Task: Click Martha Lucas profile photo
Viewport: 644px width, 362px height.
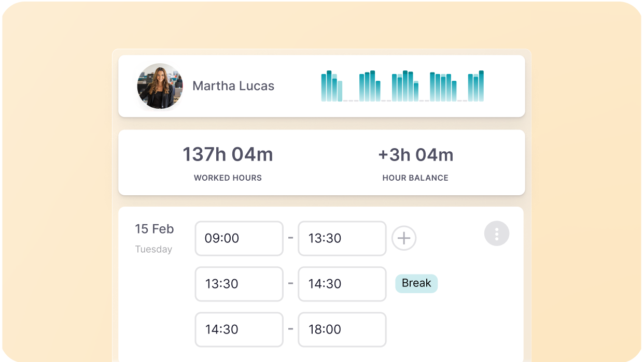Action: [160, 86]
